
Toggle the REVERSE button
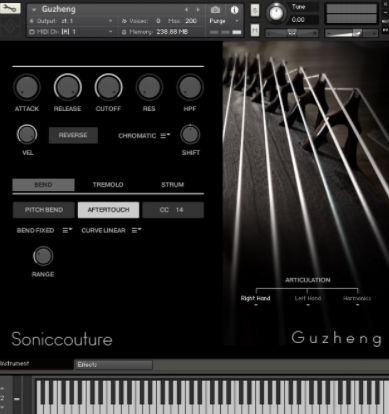coord(73,135)
